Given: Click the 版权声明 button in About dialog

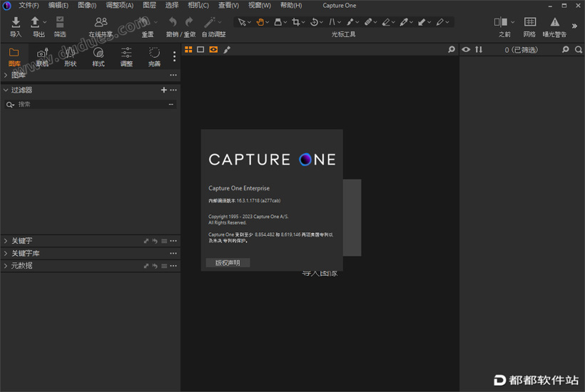Looking at the screenshot, I should [228, 263].
